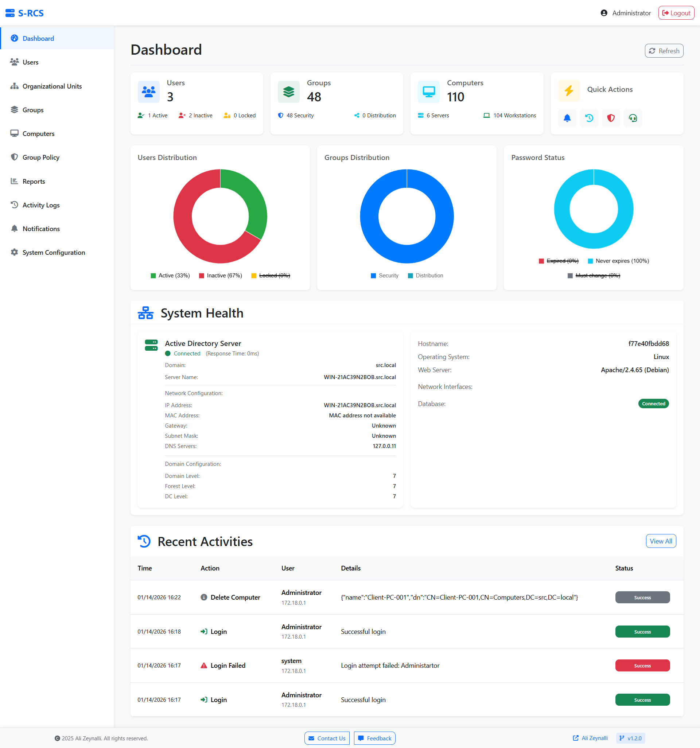Click the Users card people icon
The image size is (700, 748).
click(149, 91)
